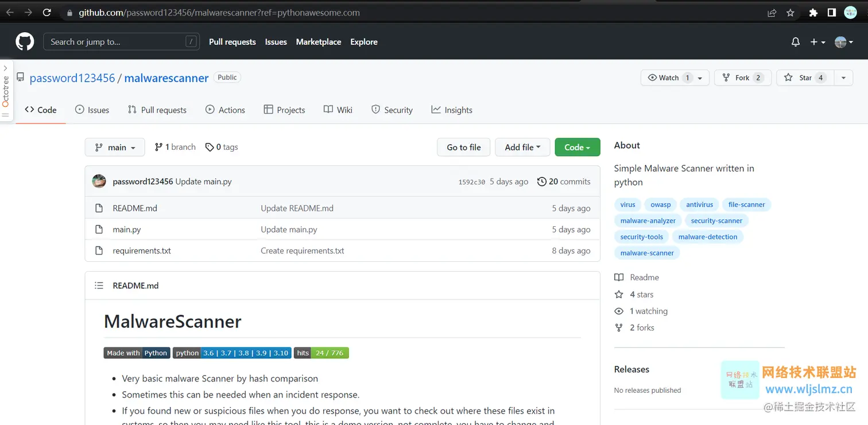This screenshot has width=868, height=425.
Task: Open the README.md file
Action: click(x=135, y=208)
